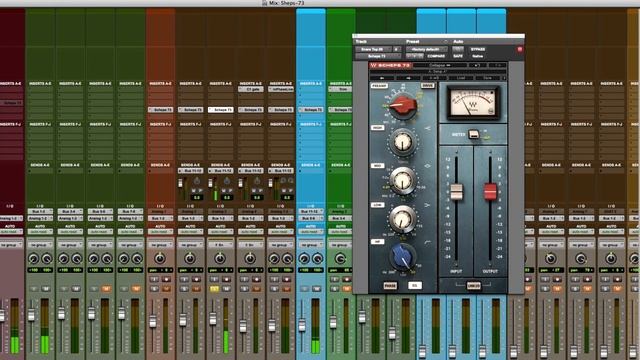Click the INPUT fader in Scheps 73
The height and width of the screenshot is (360, 640).
click(x=456, y=192)
